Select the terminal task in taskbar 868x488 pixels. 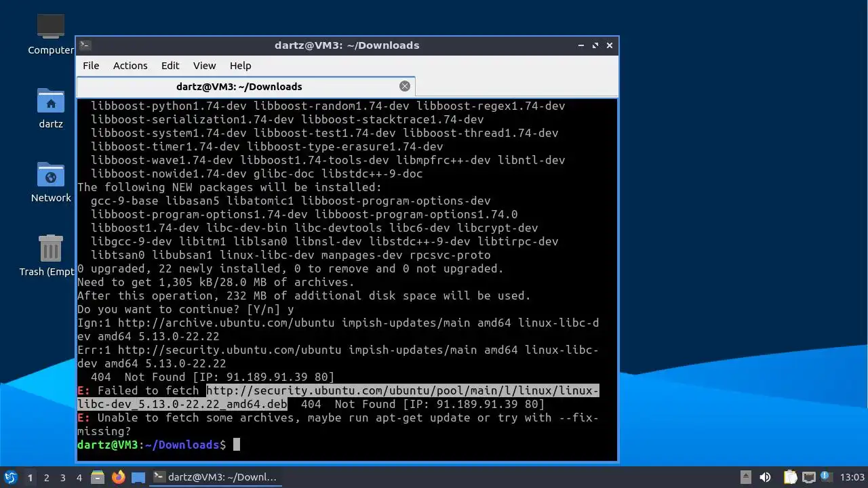216,477
